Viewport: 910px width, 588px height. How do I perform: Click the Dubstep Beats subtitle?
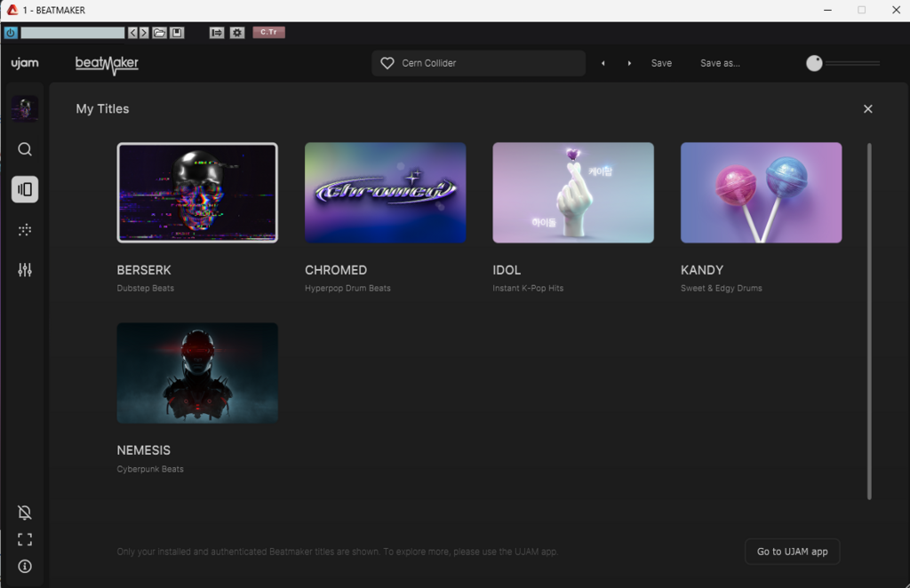[146, 288]
